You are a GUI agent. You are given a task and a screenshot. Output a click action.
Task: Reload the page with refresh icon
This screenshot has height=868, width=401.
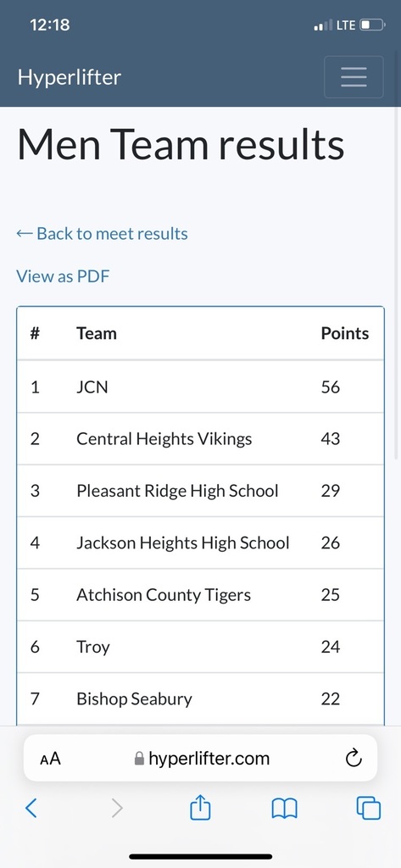click(354, 758)
